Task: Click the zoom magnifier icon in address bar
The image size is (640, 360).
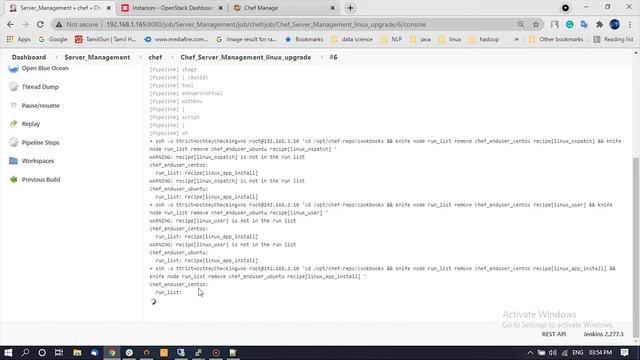Action: coord(521,24)
